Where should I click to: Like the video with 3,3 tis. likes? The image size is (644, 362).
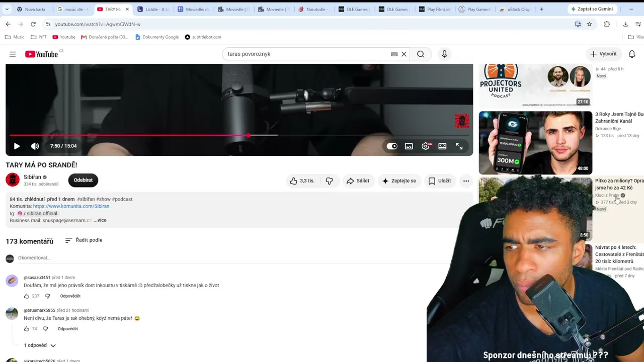pos(302,181)
